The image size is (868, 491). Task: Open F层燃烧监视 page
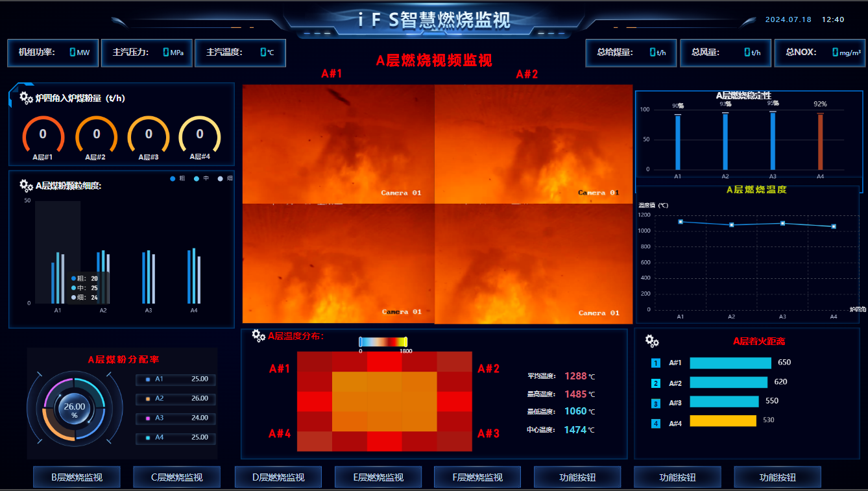(x=477, y=477)
